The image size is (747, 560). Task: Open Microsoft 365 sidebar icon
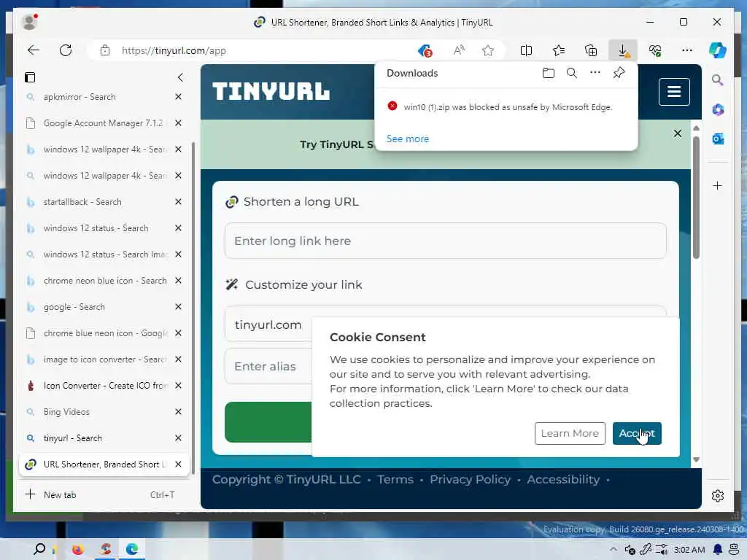coord(718,109)
